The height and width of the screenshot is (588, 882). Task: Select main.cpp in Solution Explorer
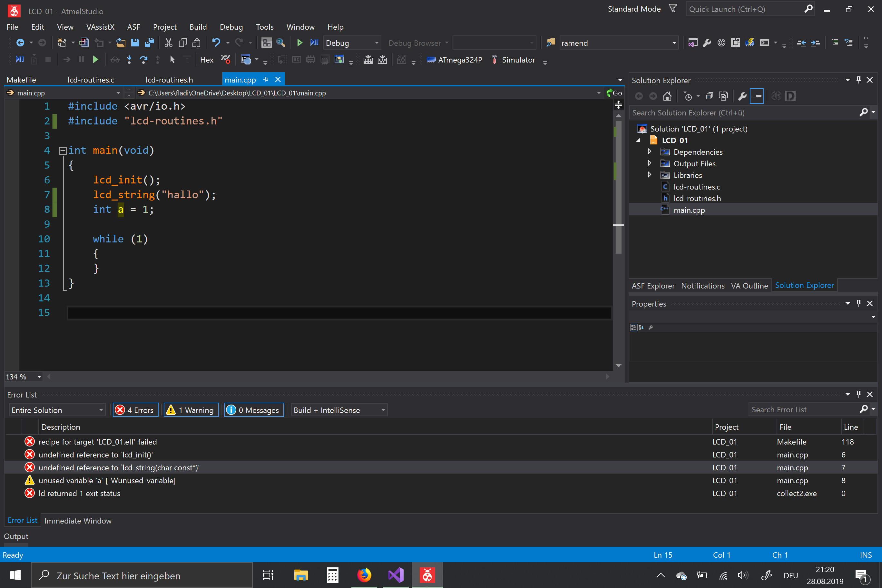click(689, 210)
